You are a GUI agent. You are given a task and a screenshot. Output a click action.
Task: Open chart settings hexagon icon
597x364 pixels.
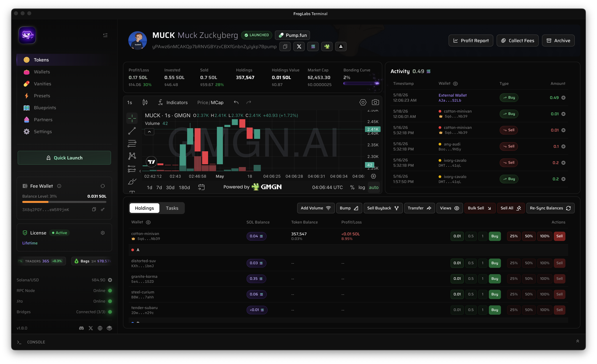click(363, 102)
